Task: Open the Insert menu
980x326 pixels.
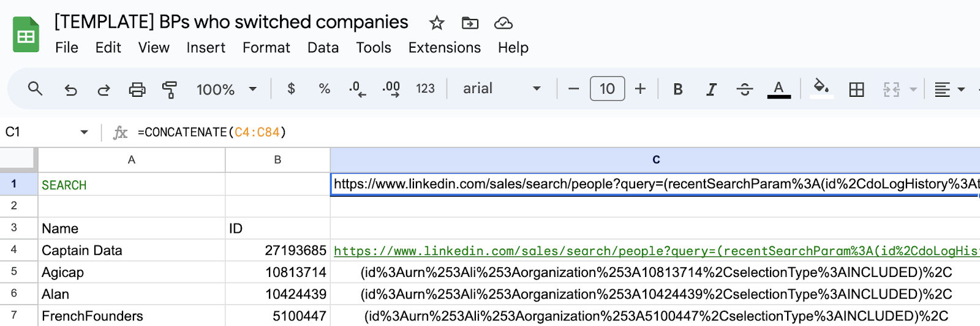Action: point(206,48)
